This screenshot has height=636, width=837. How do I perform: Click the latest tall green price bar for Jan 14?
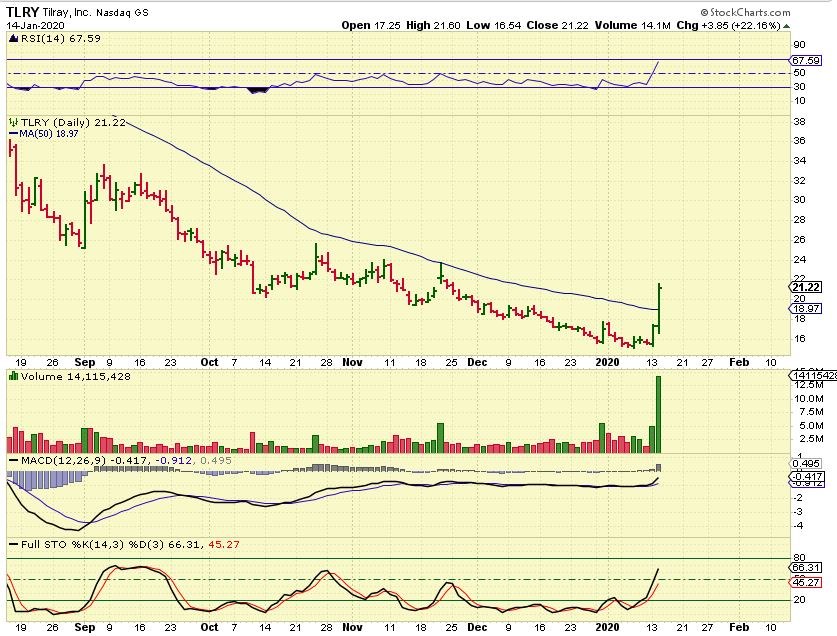click(x=660, y=308)
